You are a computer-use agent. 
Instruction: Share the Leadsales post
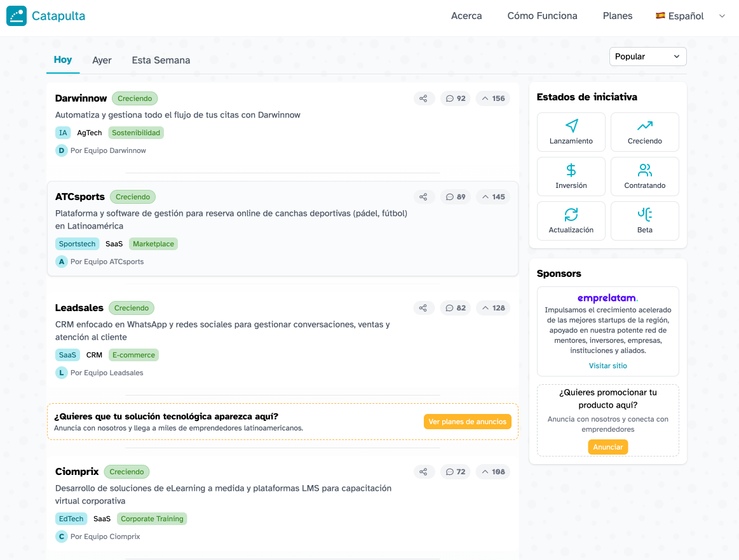[x=423, y=308]
